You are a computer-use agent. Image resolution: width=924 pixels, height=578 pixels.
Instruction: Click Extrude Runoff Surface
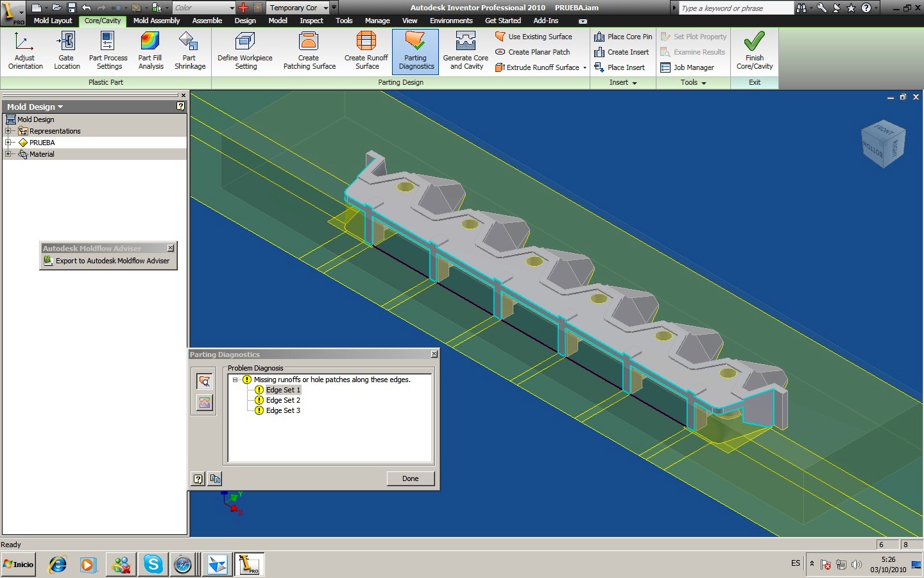click(x=537, y=67)
